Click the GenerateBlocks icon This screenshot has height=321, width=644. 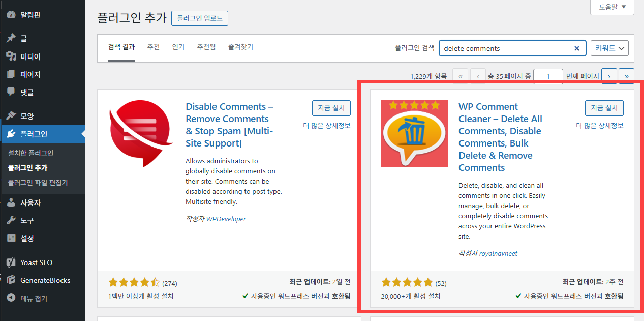[11, 280]
